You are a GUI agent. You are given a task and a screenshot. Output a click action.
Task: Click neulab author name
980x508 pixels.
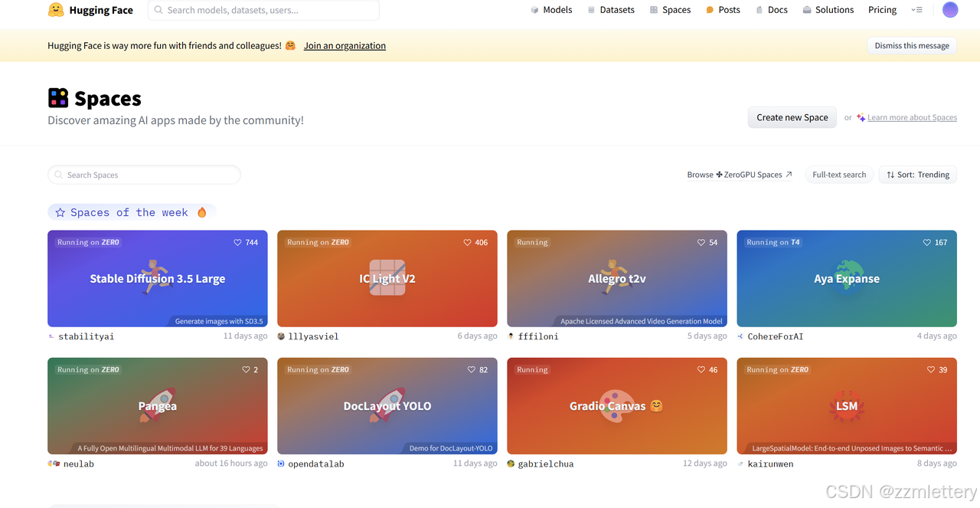click(79, 464)
